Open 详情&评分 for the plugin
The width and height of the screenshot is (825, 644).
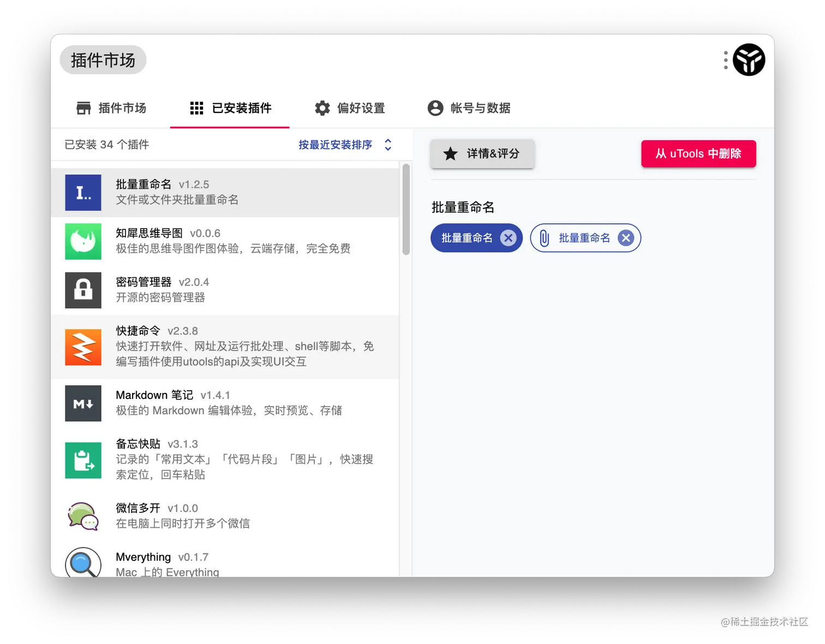coord(482,154)
